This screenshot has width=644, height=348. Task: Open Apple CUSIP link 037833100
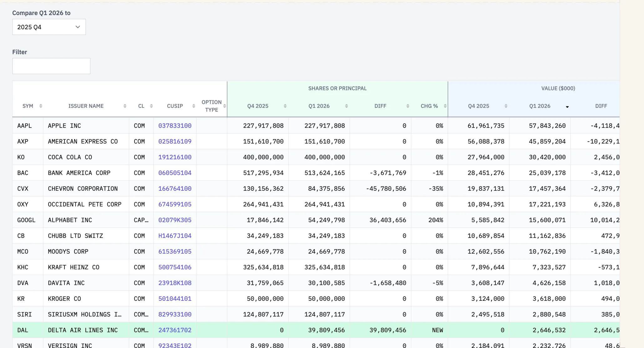click(x=175, y=126)
